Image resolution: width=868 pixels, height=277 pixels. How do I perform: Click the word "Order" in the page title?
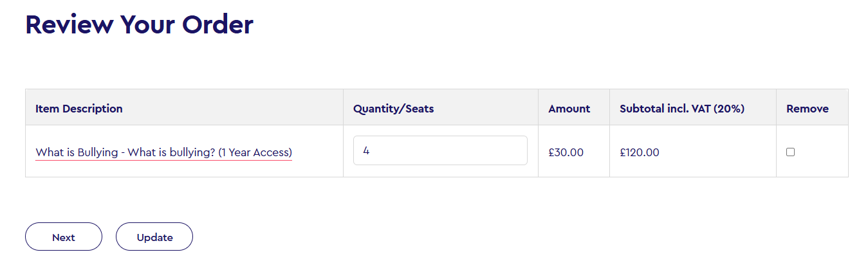217,24
